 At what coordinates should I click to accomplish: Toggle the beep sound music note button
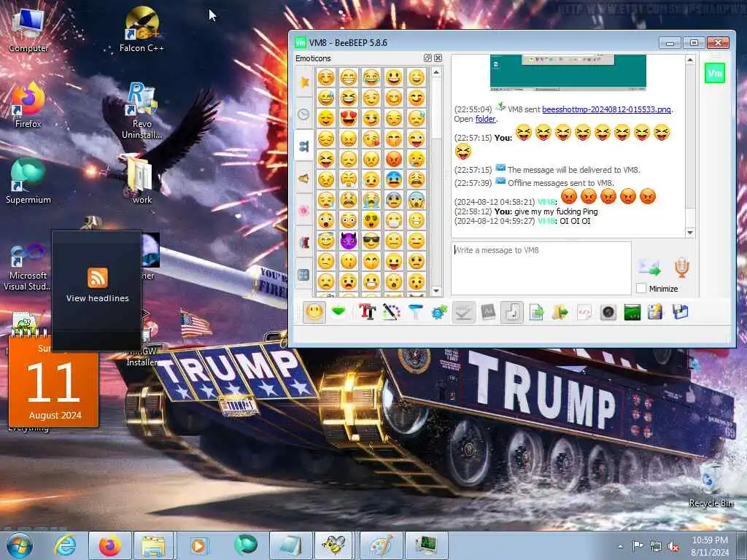(511, 312)
